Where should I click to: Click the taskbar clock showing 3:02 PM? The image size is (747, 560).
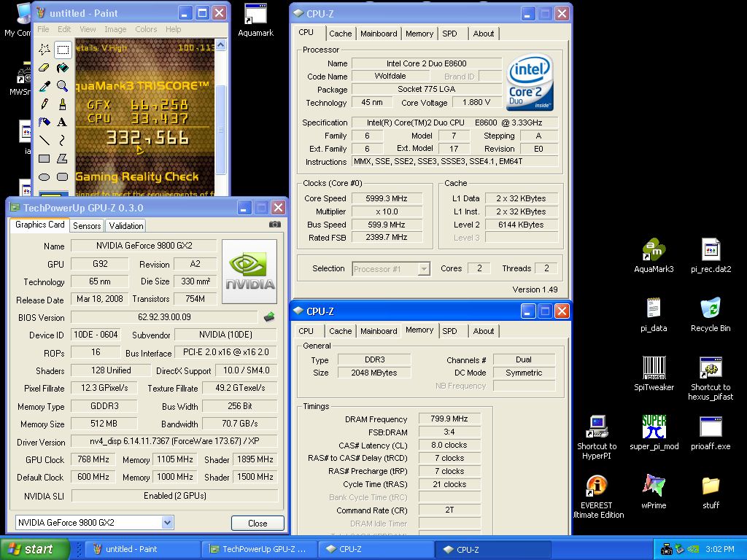pyautogui.click(x=719, y=549)
